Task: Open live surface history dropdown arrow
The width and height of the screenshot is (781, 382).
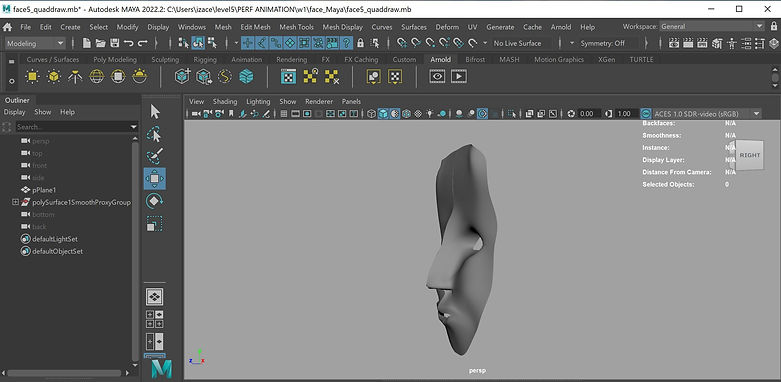Action: 486,43
